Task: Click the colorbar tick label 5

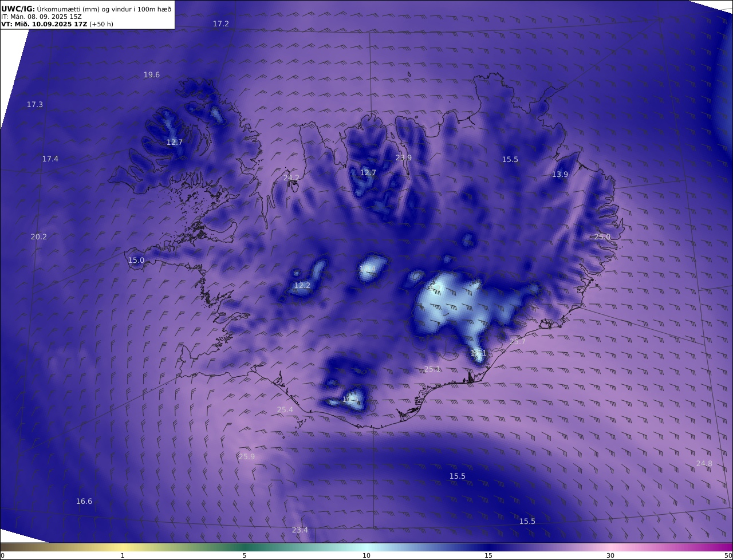Action: click(x=245, y=556)
